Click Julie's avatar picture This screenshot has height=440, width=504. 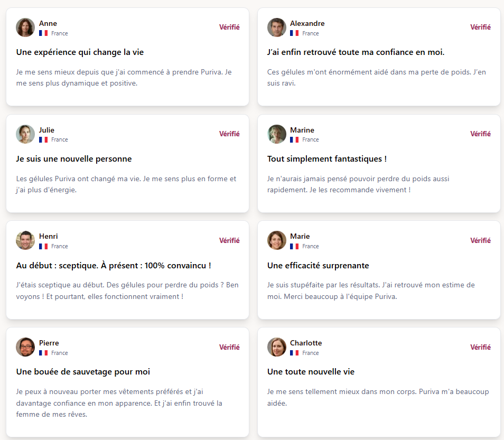[25, 134]
